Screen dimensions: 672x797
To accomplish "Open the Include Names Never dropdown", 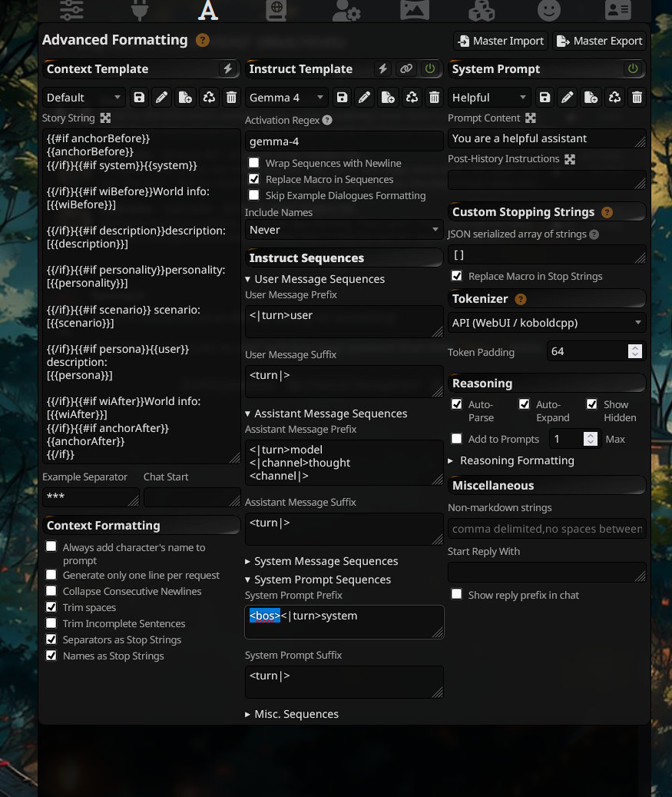I will (344, 230).
